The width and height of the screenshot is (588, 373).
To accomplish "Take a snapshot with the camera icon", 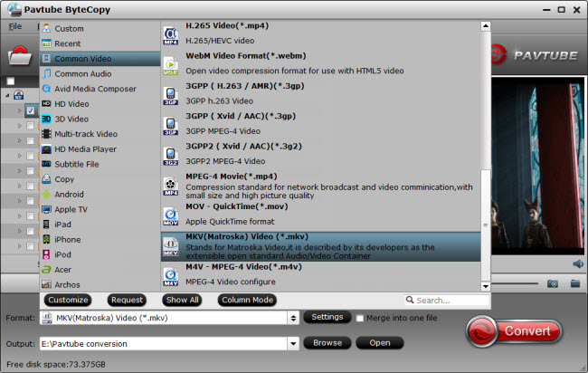I will [553, 283].
